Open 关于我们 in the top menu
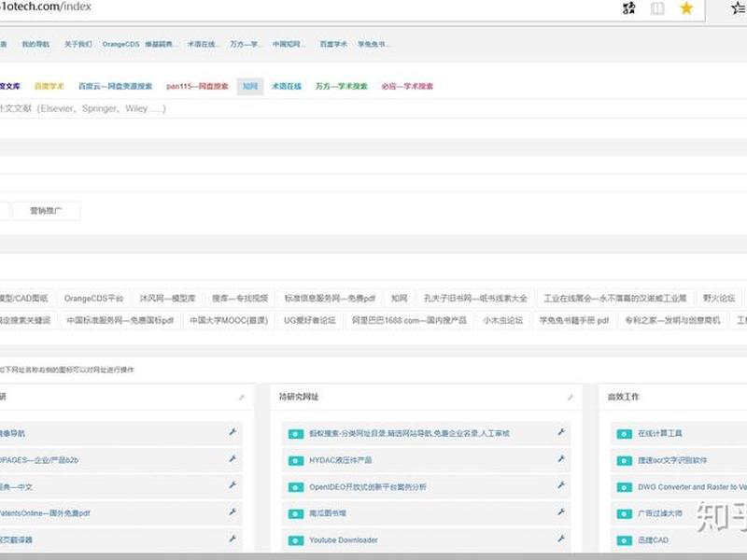 78,44
